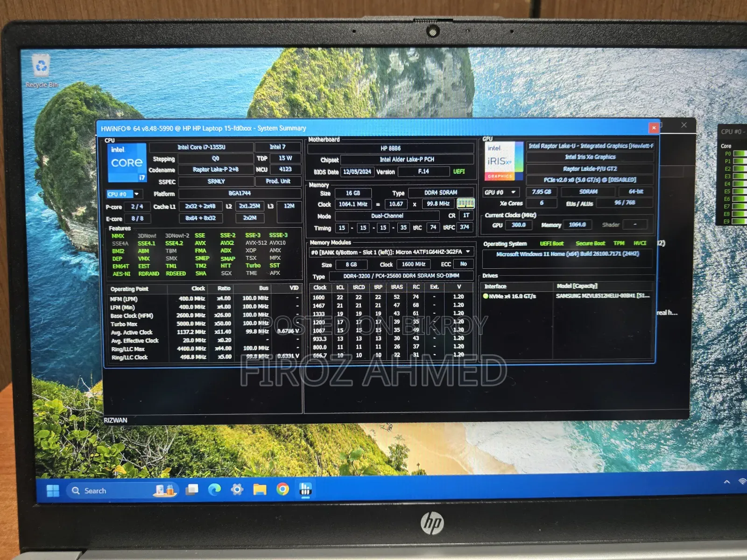
Task: Click the BIOS version F.14 field
Action: point(423,171)
